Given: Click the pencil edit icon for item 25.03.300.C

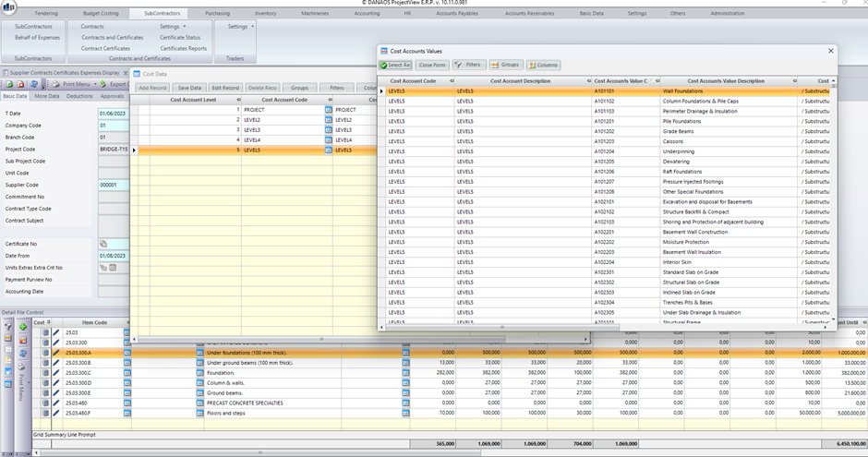Looking at the screenshot, I should [56, 373].
